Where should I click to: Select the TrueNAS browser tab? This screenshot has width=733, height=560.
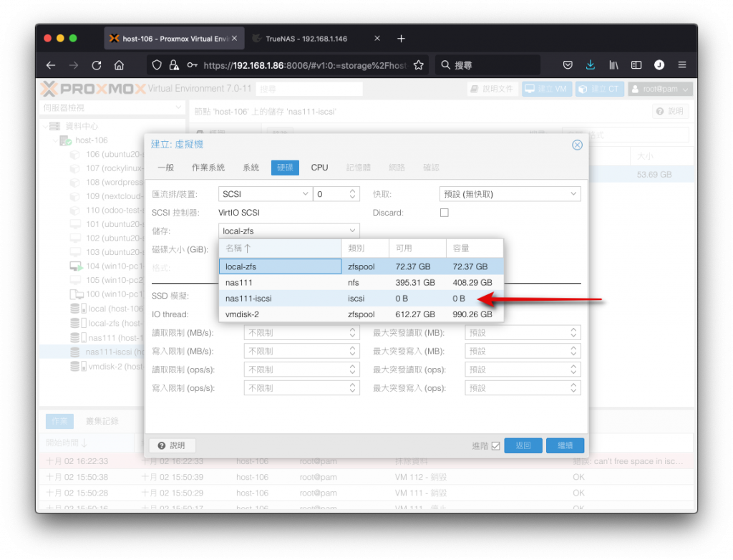[316, 39]
